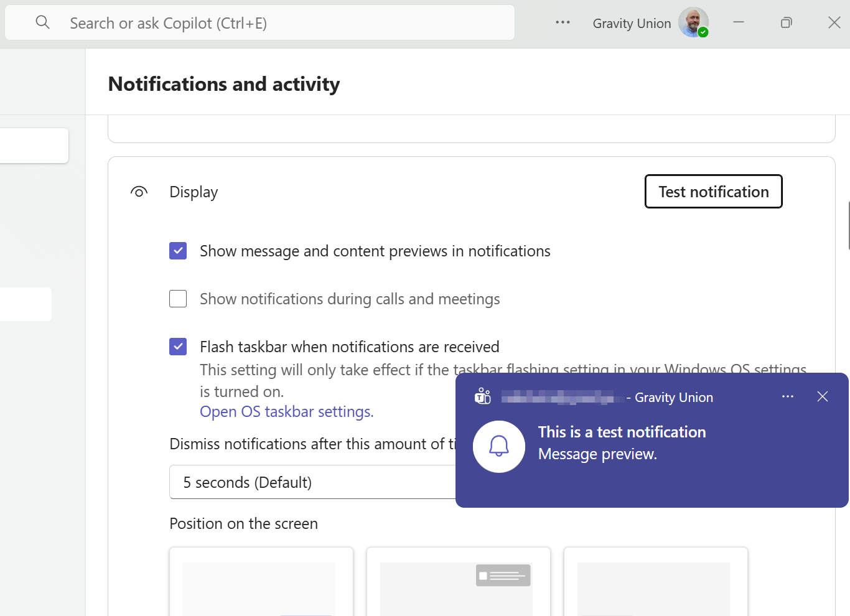850x616 pixels.
Task: Focus the Search or ask Copilot box
Action: [260, 23]
